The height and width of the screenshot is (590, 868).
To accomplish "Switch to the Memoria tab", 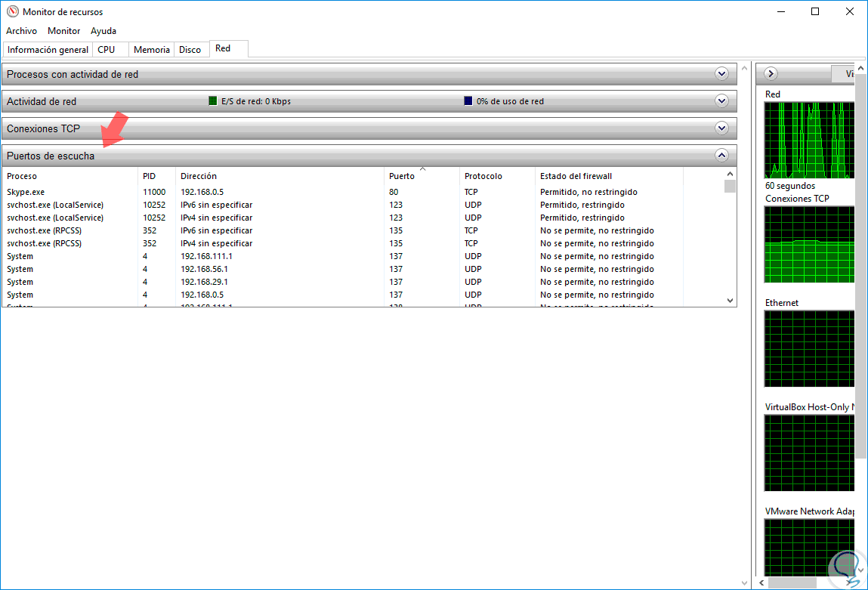I will [152, 50].
